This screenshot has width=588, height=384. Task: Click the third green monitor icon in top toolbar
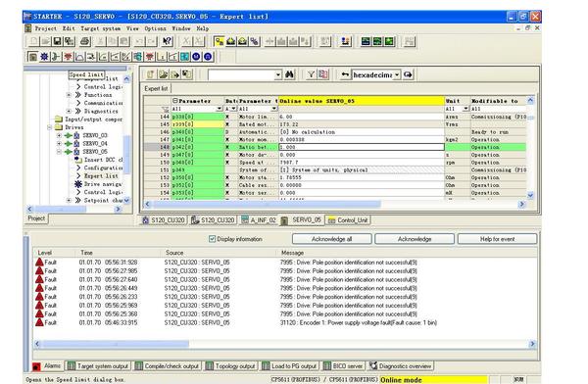390,41
